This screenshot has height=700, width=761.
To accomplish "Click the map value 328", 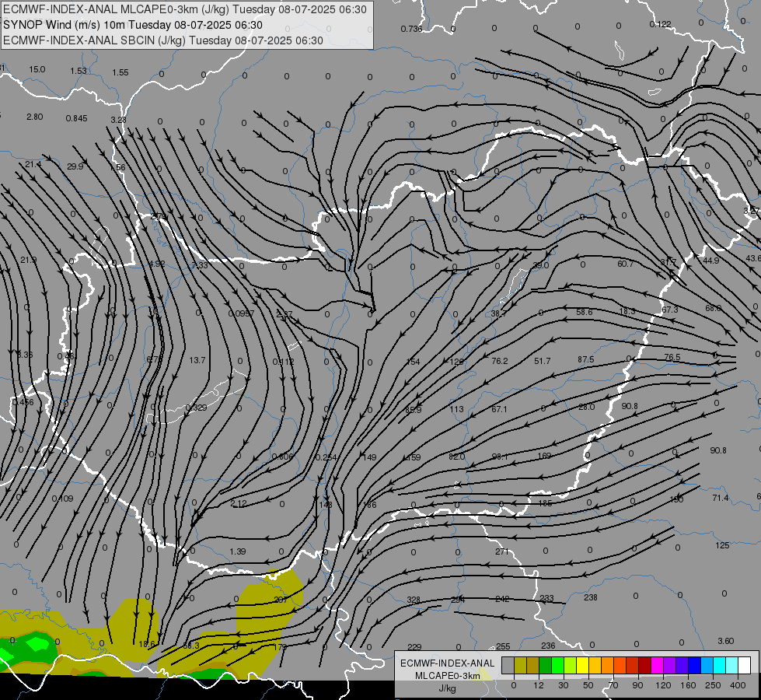I will [414, 600].
